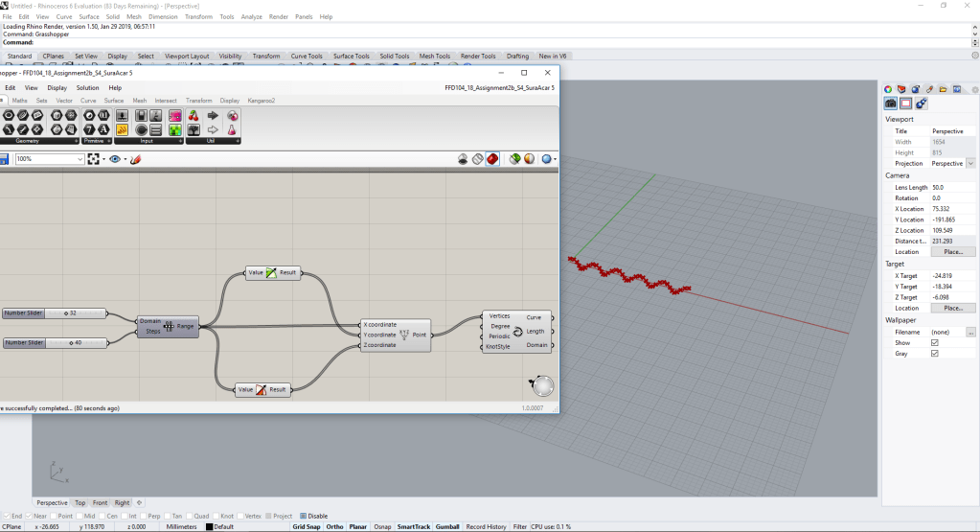980x532 pixels.
Task: Switch to the Mesh Tools tab
Action: (x=434, y=57)
